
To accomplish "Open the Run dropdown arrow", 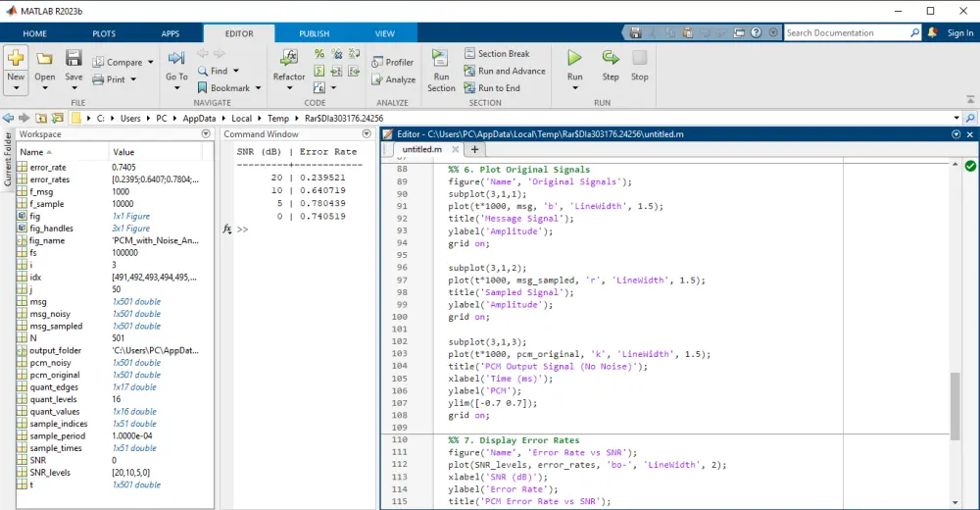I will [575, 88].
